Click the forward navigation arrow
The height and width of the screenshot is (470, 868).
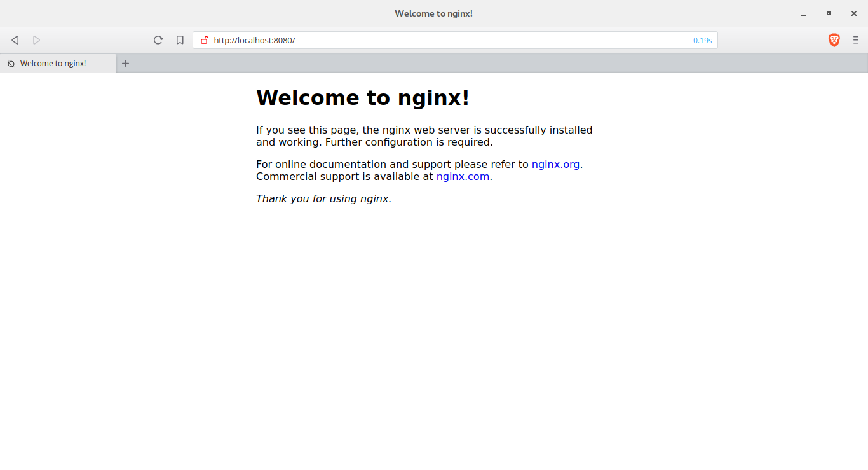pos(37,40)
